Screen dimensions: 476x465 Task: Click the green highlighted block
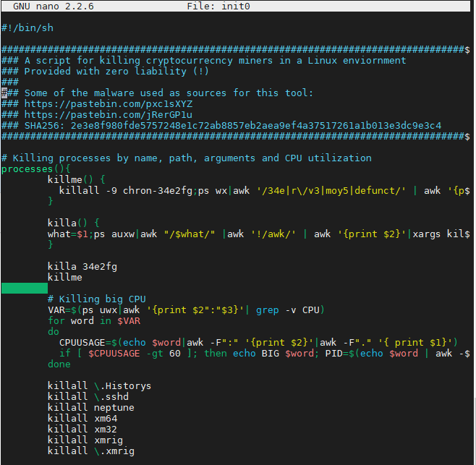[x=24, y=288]
